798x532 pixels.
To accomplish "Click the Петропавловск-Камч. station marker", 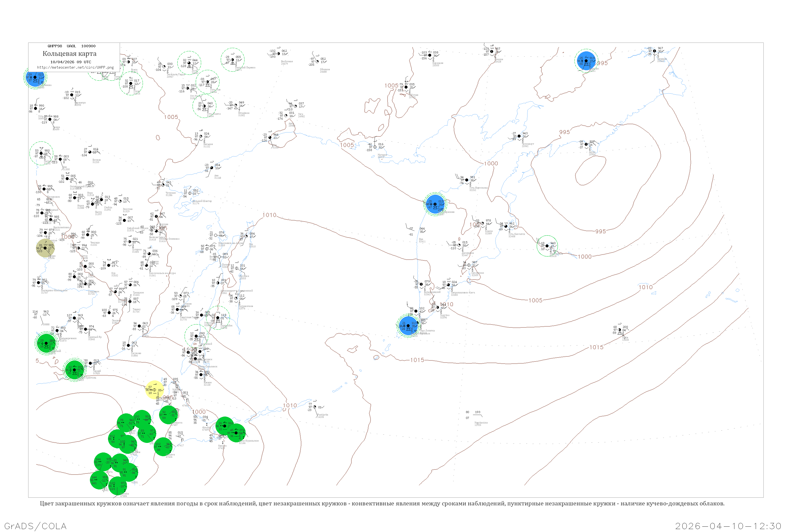I will click(448, 285).
